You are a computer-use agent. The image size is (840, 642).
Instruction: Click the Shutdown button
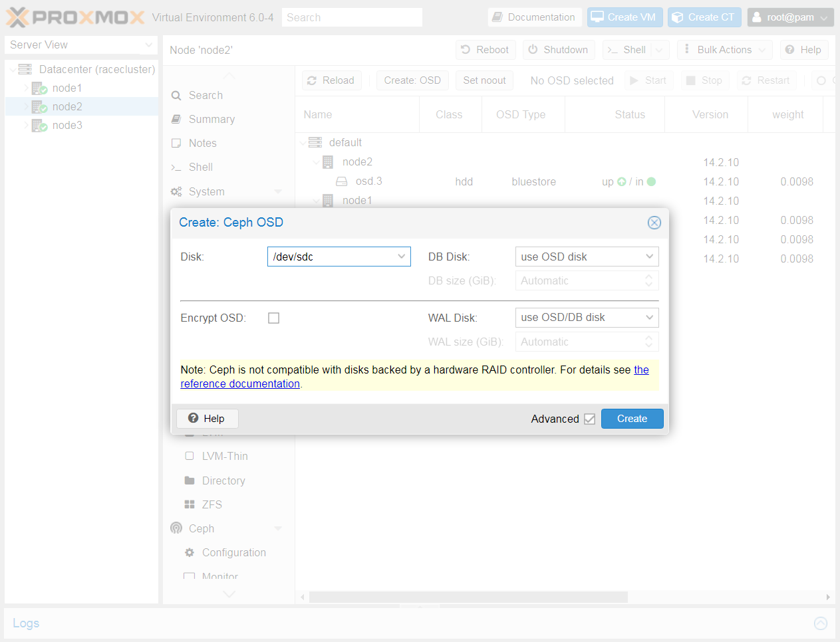[559, 50]
